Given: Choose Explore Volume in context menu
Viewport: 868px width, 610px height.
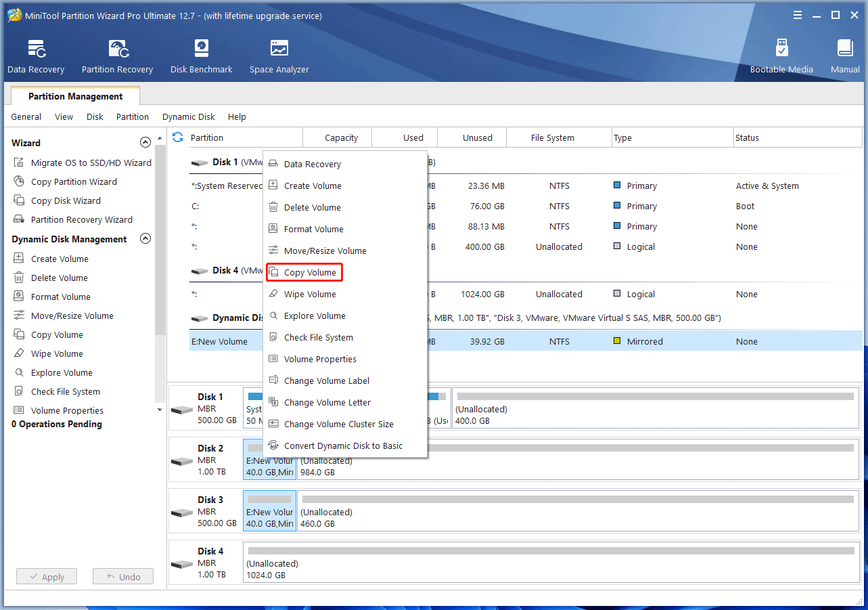Looking at the screenshot, I should (x=345, y=315).
